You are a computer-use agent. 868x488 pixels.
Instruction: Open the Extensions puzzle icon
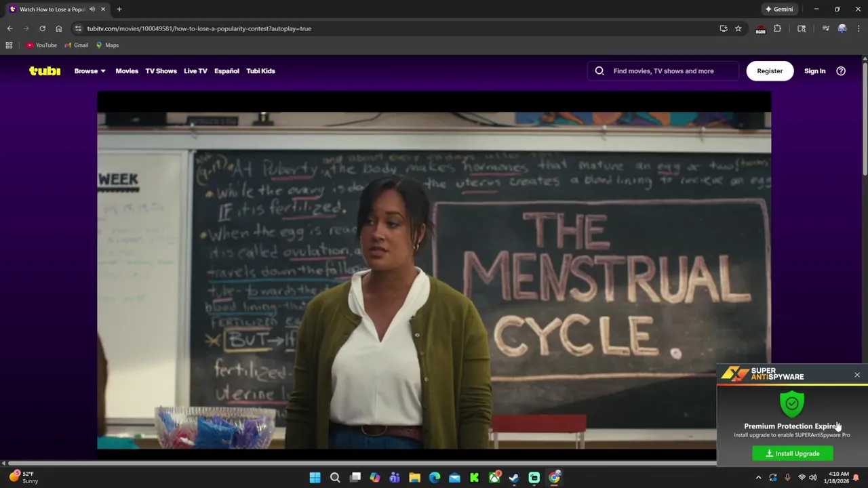(777, 28)
